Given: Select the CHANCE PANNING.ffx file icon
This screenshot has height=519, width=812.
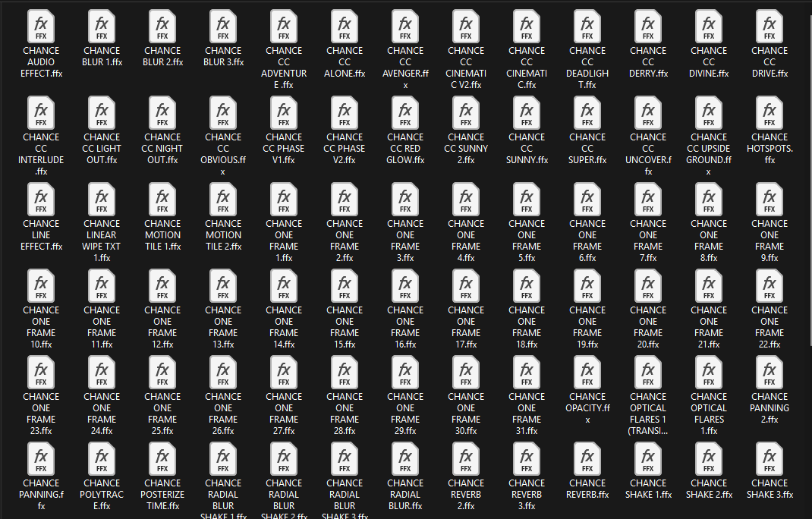Looking at the screenshot, I should pos(41,458).
